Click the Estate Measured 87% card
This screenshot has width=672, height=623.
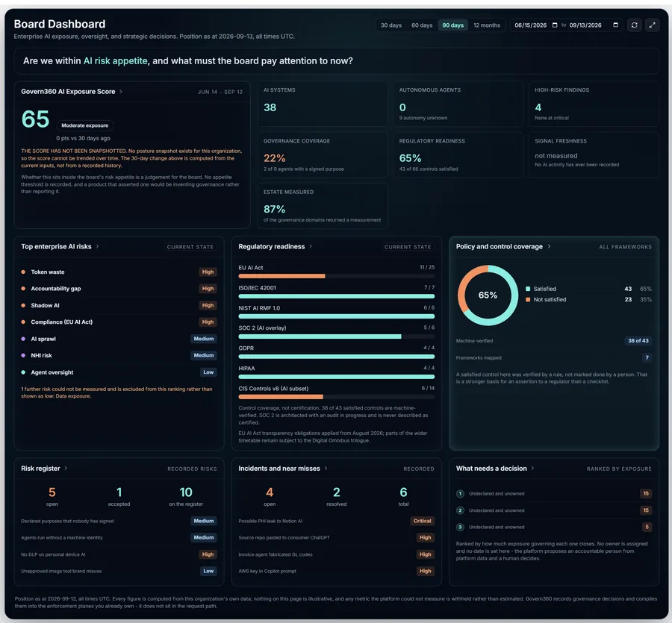pyautogui.click(x=323, y=206)
